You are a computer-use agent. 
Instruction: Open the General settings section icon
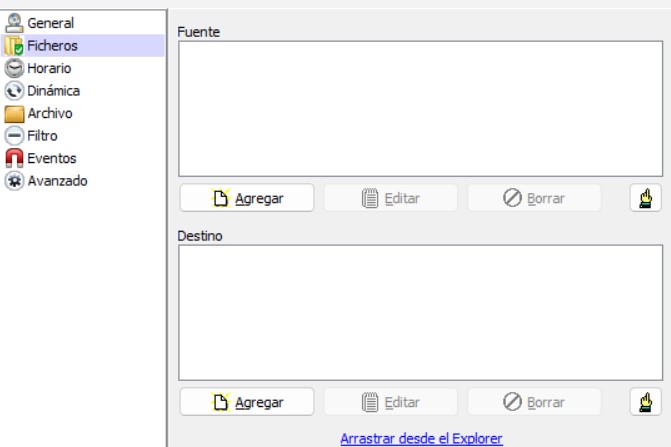[x=14, y=23]
